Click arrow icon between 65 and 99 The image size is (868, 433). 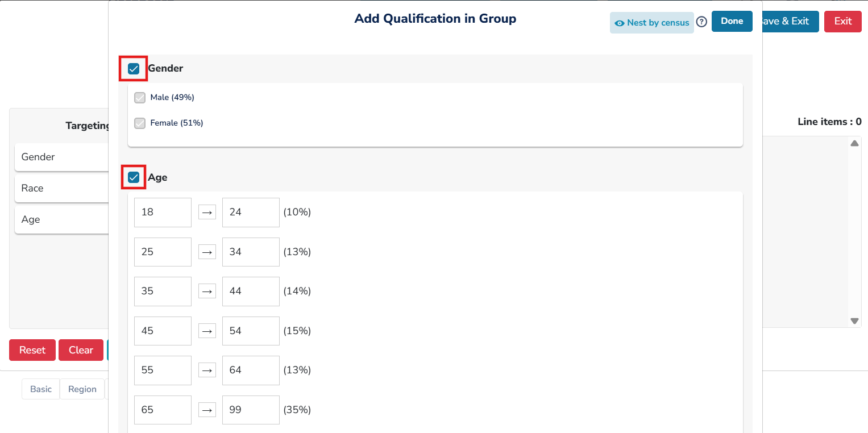click(x=207, y=410)
